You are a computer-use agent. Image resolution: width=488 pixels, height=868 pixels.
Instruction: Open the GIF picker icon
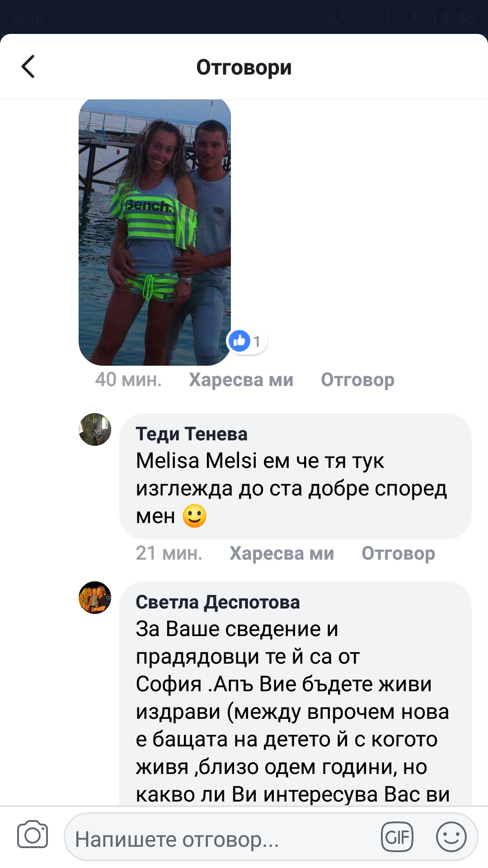tap(397, 837)
